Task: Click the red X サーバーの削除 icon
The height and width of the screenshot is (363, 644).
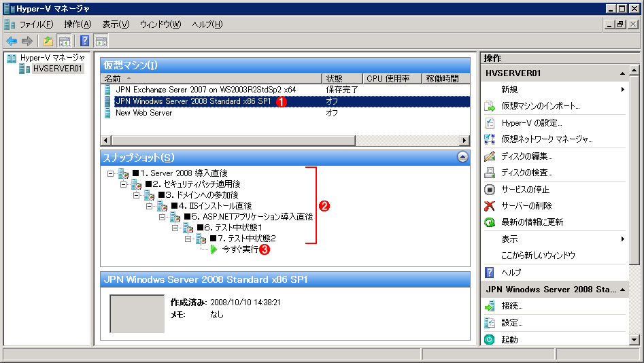Action: coord(490,206)
